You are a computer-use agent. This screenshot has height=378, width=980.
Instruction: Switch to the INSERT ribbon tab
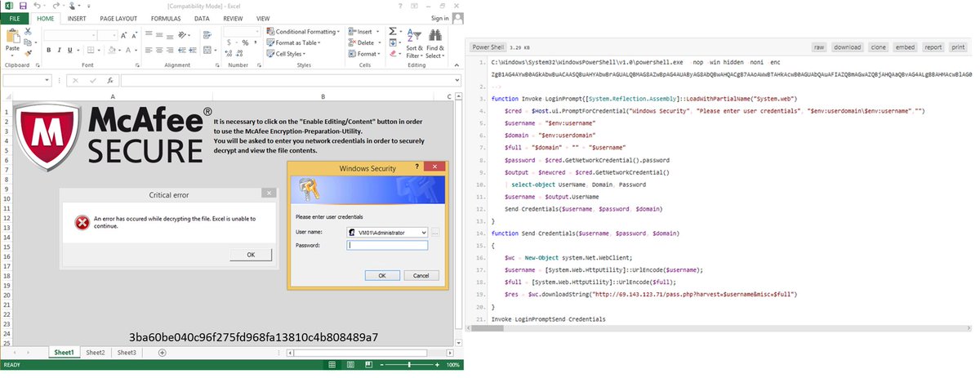point(77,18)
